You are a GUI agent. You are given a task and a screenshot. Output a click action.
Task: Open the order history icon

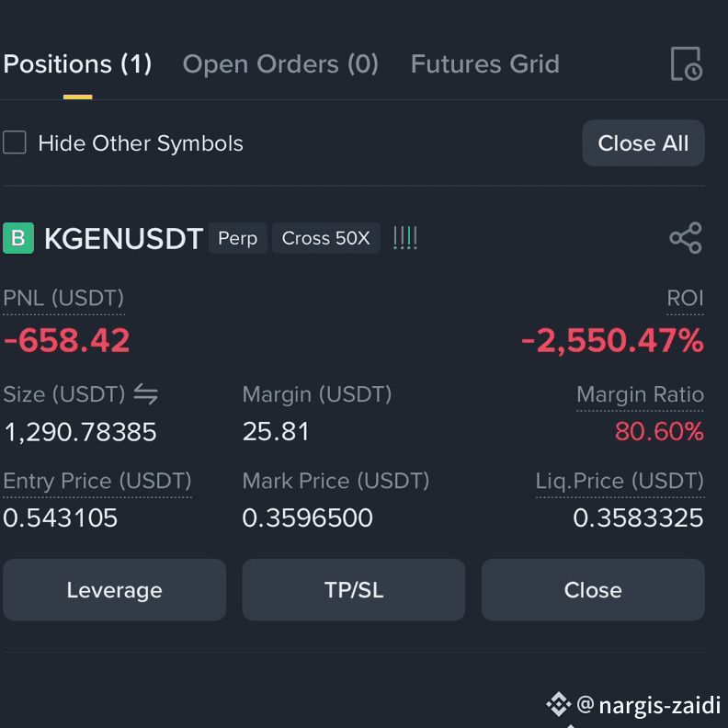[x=687, y=63]
